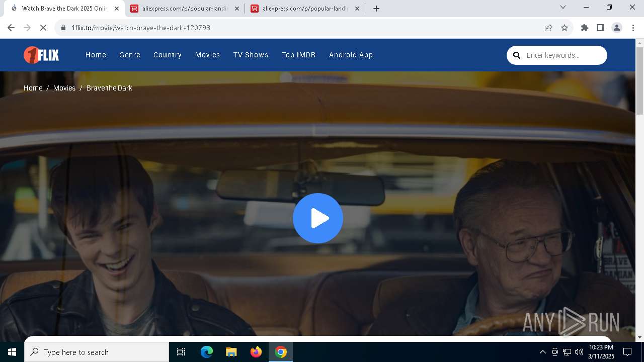
Task: Stop loading the page
Action: (x=43, y=28)
